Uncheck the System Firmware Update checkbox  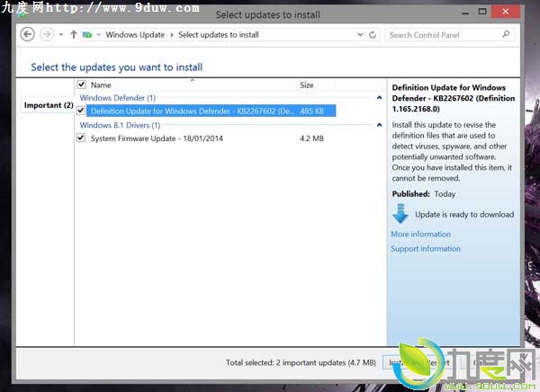(x=81, y=138)
